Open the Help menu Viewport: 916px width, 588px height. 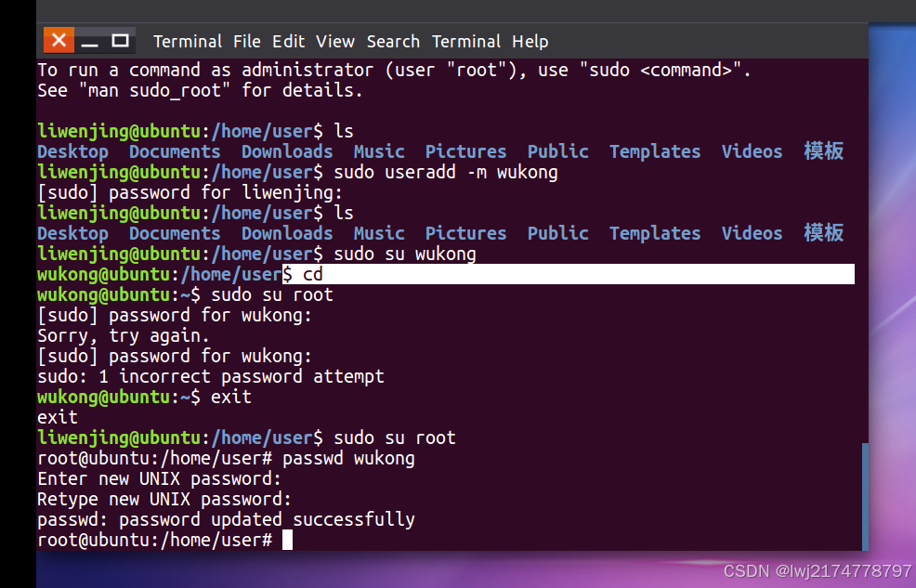530,42
